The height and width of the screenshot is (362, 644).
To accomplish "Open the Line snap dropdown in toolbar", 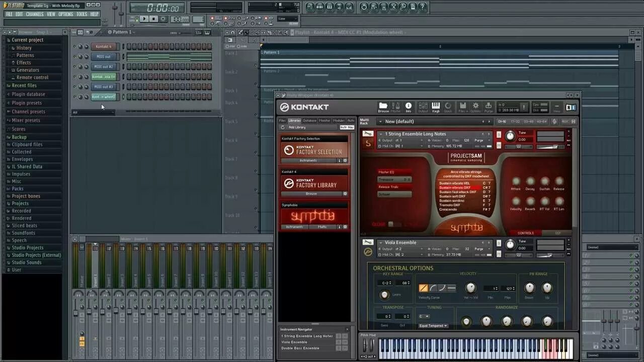I will pos(288,19).
